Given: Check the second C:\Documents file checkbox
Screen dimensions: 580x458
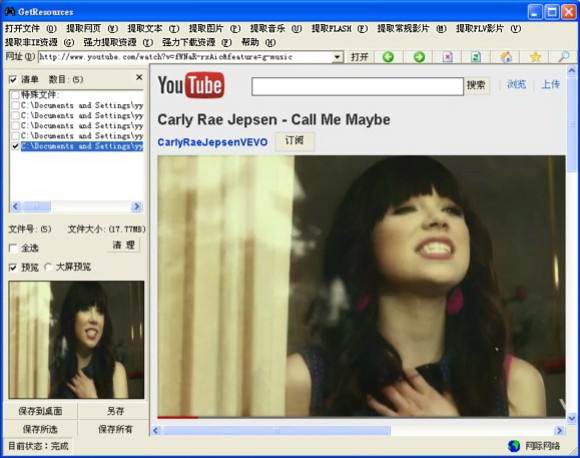Looking at the screenshot, I should click(x=15, y=115).
